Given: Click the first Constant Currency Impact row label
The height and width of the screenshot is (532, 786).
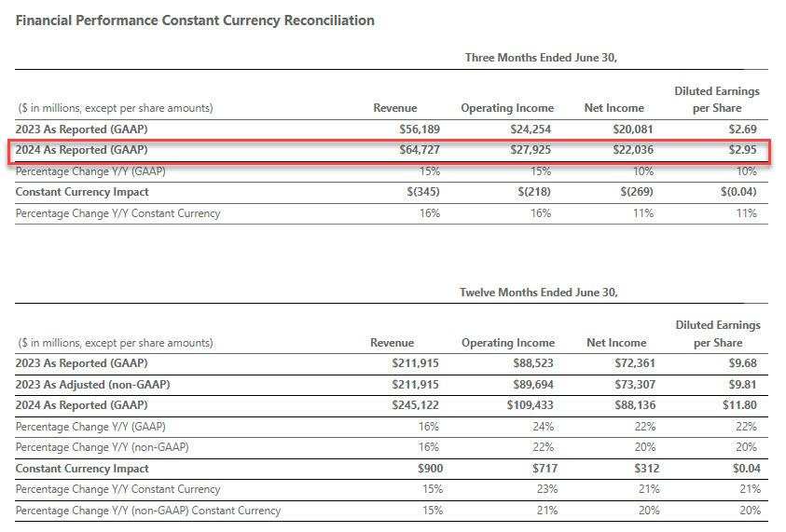Looking at the screenshot, I should [82, 192].
